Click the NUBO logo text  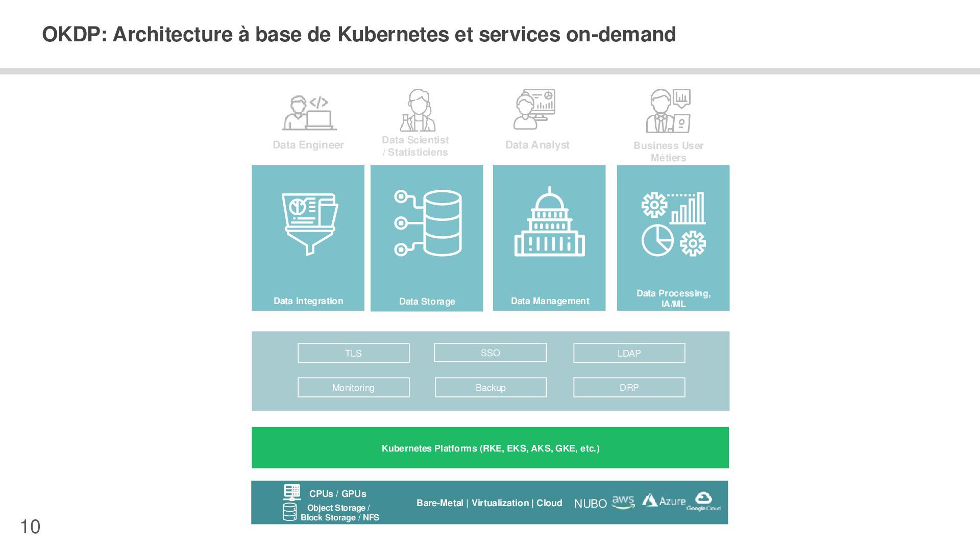coord(590,504)
